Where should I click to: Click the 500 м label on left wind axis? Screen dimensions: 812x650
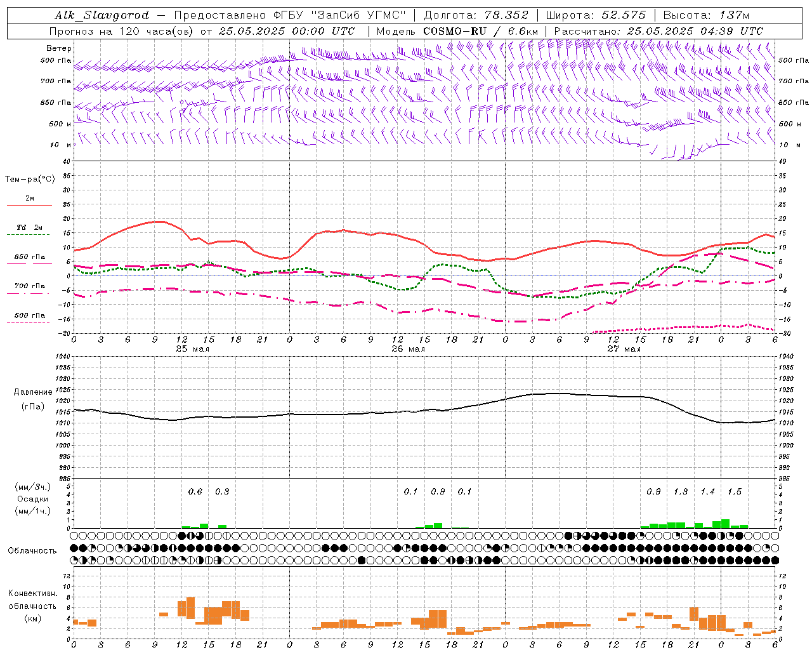60,124
